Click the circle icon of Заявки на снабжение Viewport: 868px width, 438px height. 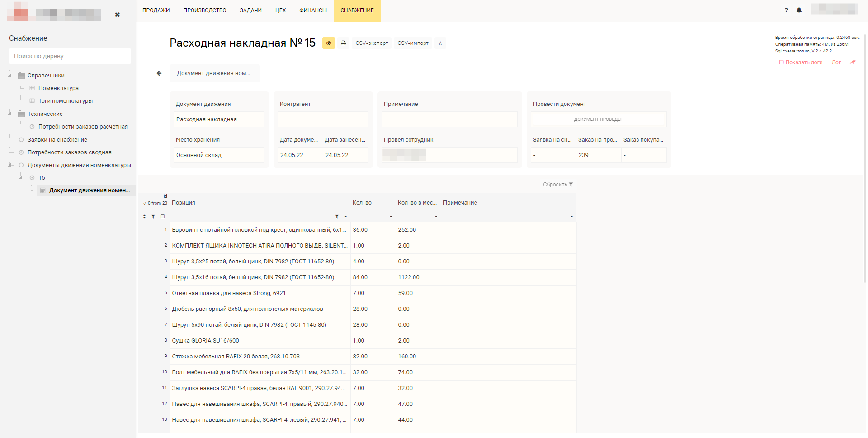coord(21,140)
